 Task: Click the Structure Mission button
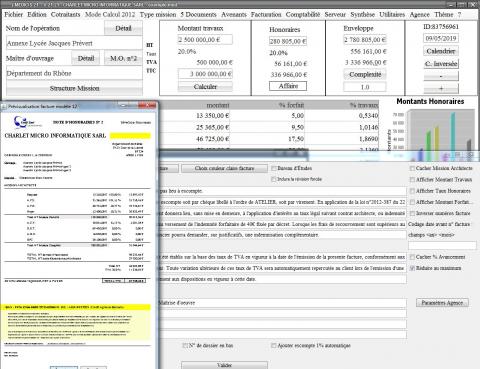coord(74,88)
